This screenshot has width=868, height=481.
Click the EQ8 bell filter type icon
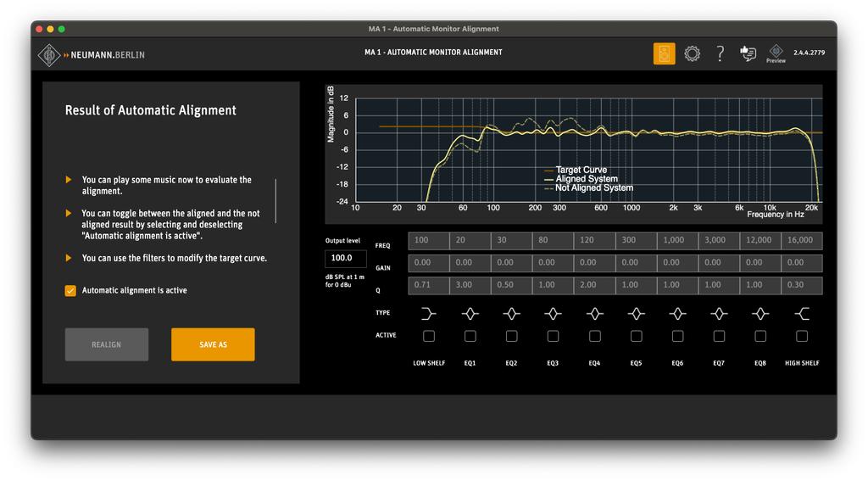(x=760, y=314)
